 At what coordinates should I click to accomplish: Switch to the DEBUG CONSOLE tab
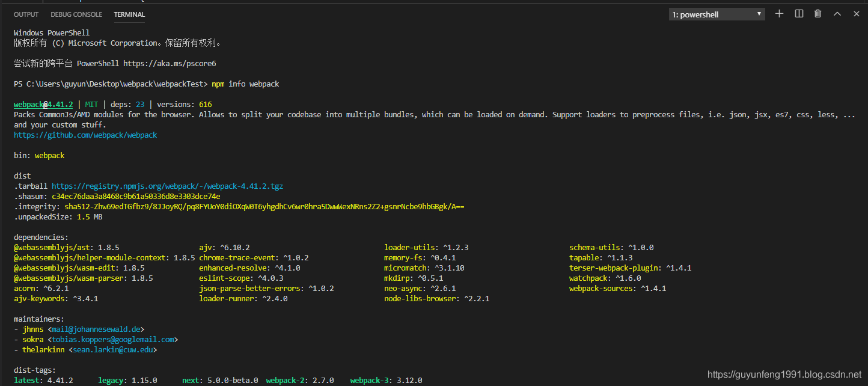click(76, 14)
